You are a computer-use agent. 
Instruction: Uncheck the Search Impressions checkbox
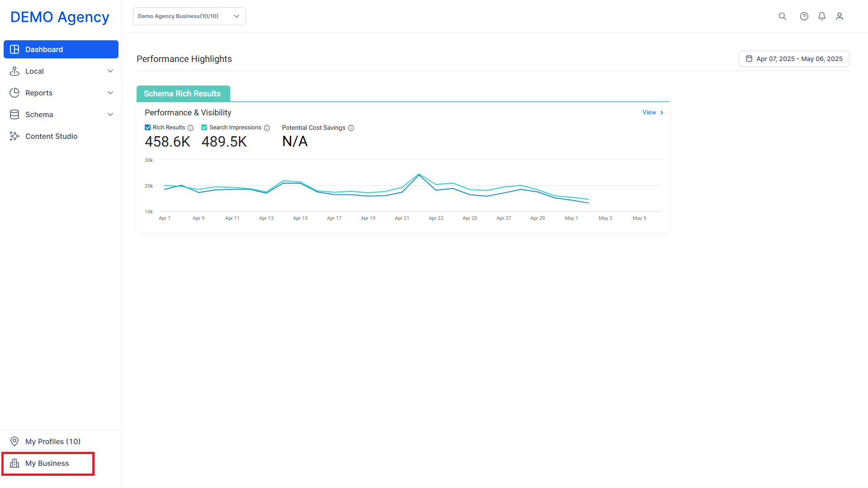pos(204,128)
